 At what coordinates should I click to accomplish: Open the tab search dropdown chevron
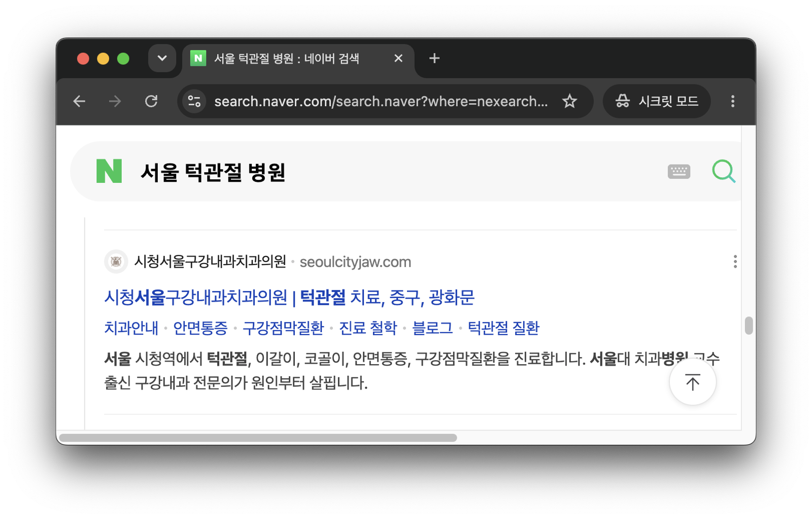pyautogui.click(x=162, y=58)
